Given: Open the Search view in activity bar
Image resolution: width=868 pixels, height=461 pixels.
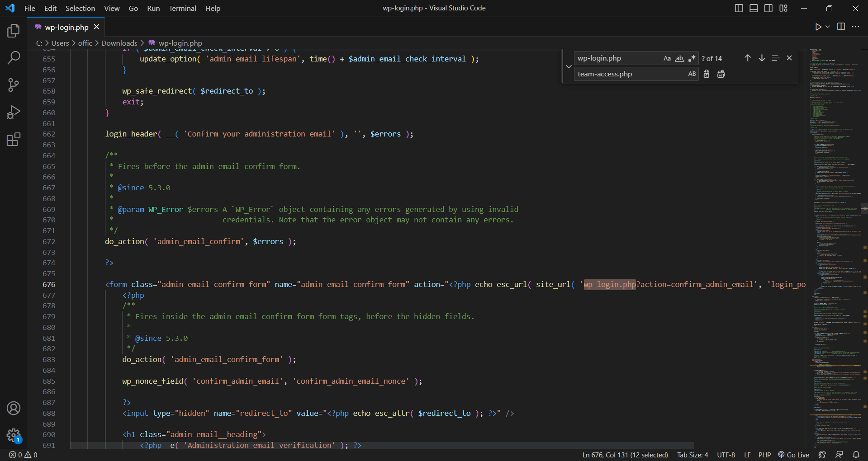Looking at the screenshot, I should pos(14,57).
